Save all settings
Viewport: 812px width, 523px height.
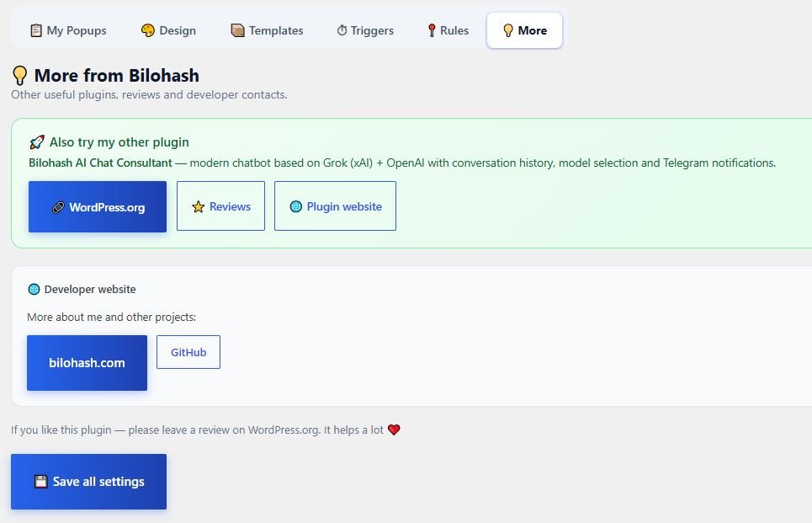click(x=88, y=482)
